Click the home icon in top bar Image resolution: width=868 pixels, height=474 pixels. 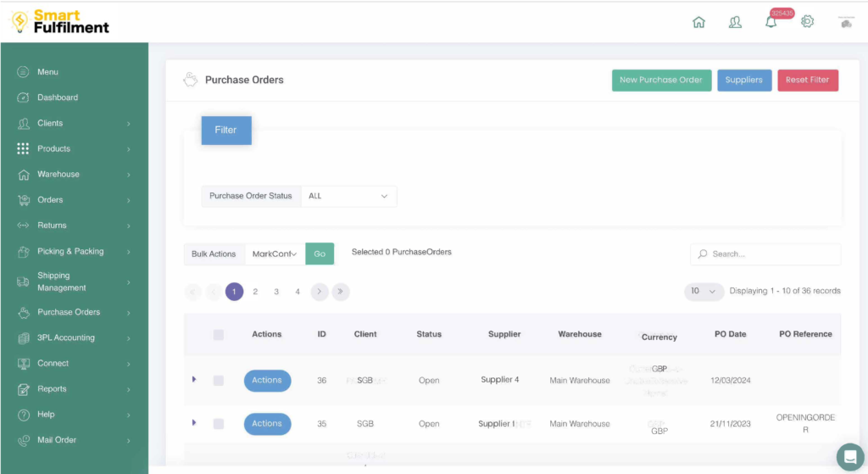(698, 22)
